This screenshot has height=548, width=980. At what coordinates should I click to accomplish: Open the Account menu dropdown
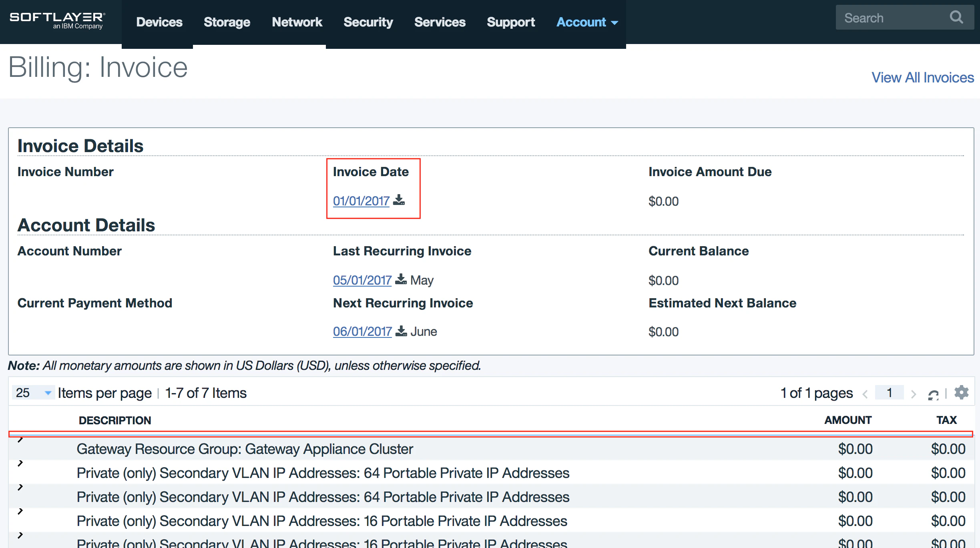point(587,22)
